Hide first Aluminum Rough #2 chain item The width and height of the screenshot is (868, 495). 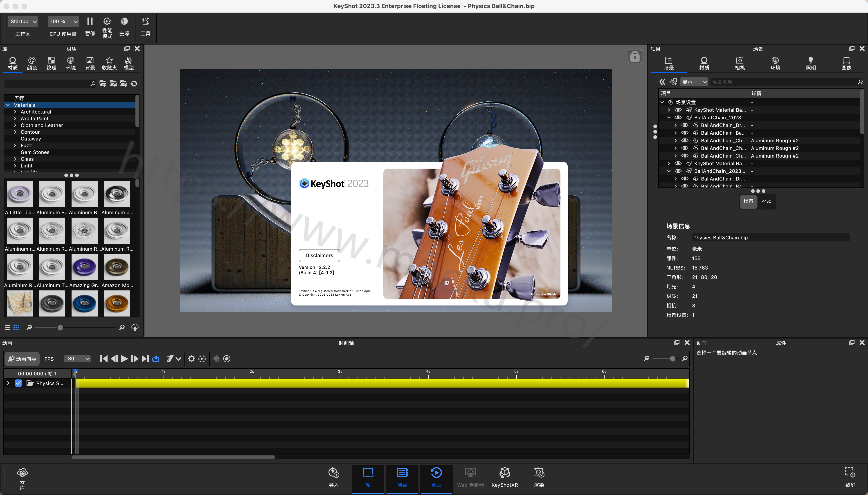[x=685, y=140]
